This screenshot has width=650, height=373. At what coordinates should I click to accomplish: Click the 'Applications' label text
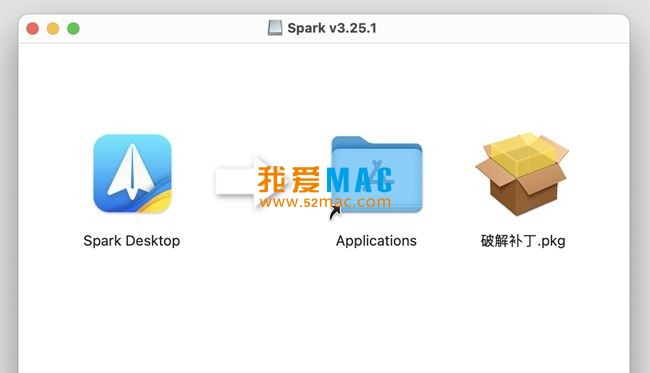pyautogui.click(x=376, y=241)
